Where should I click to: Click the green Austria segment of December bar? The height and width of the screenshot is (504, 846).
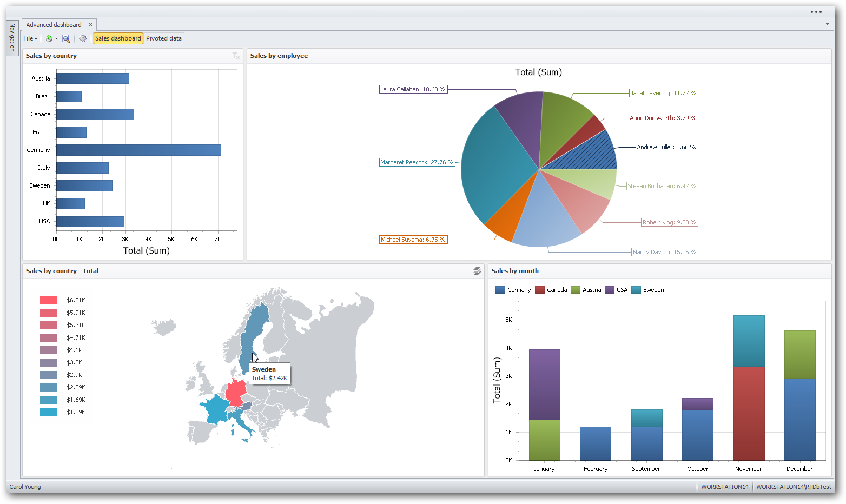(x=800, y=354)
